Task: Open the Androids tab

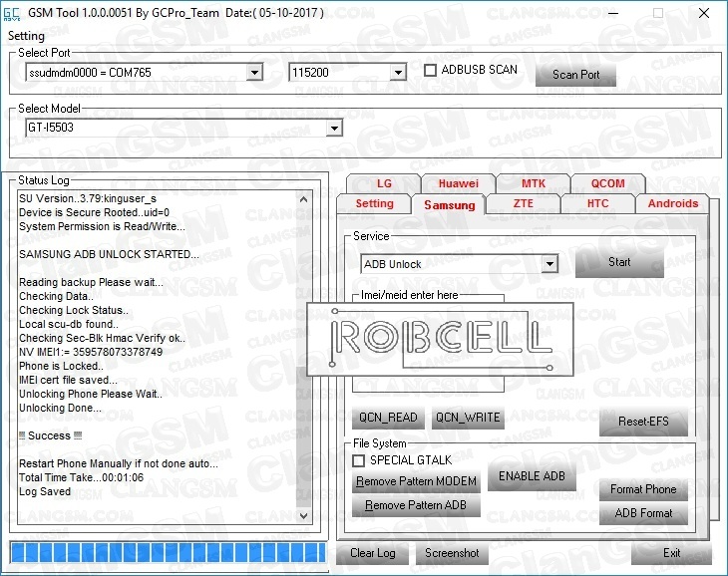Action: tap(673, 203)
